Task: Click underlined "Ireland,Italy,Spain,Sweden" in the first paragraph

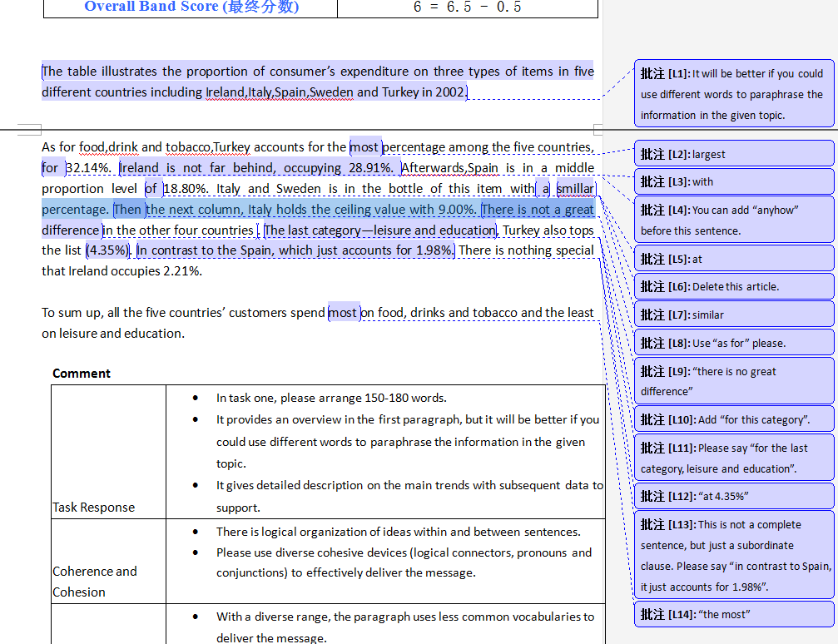Action: 280,92
